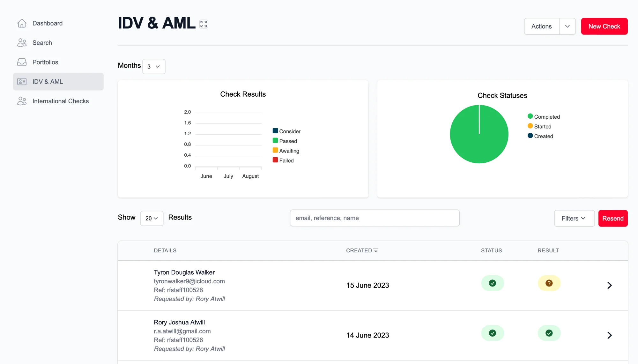Image resolution: width=638 pixels, height=364 pixels.
Task: Focus the email, reference, name search field
Action: click(375, 218)
